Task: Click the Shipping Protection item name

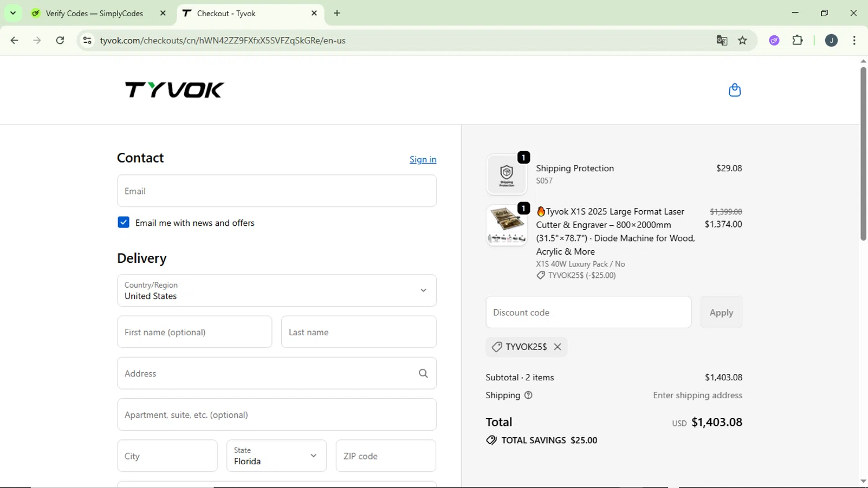Action: [x=575, y=168]
